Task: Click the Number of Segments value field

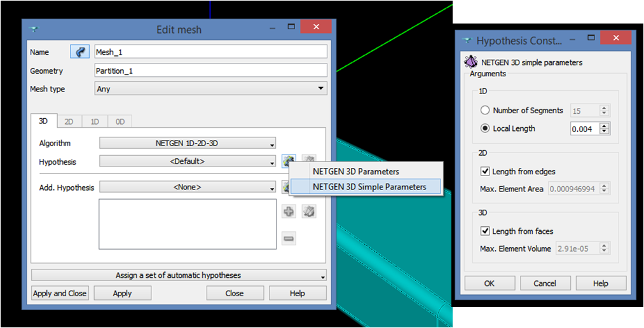Action: tap(585, 111)
